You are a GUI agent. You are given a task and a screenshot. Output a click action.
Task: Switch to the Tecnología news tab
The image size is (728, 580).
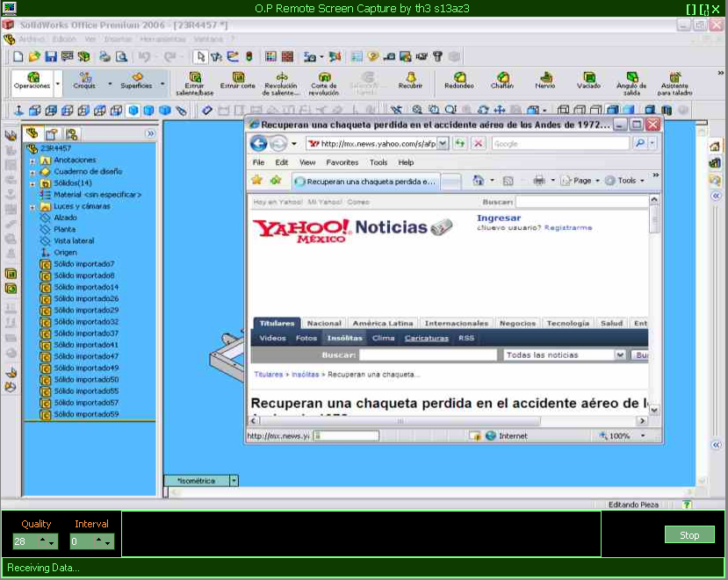pos(568,323)
